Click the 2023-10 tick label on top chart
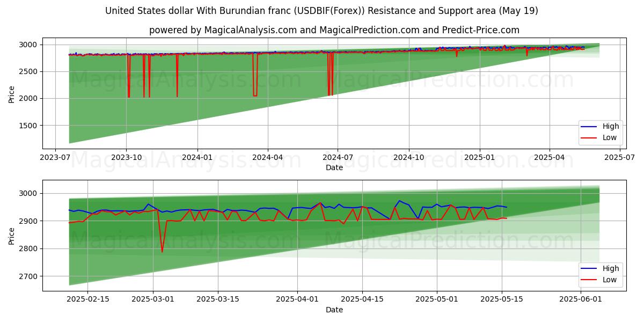Image resolution: width=644 pixels, height=322 pixels. (126, 158)
